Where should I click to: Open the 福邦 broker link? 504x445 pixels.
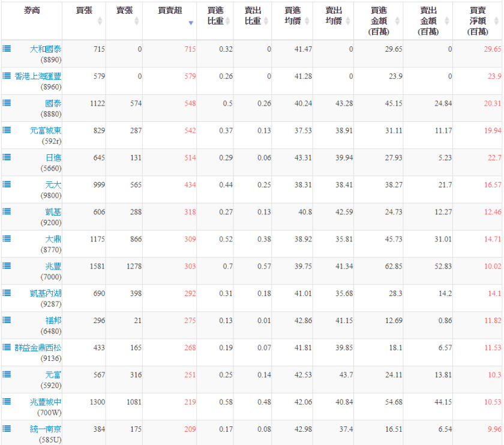click(53, 320)
